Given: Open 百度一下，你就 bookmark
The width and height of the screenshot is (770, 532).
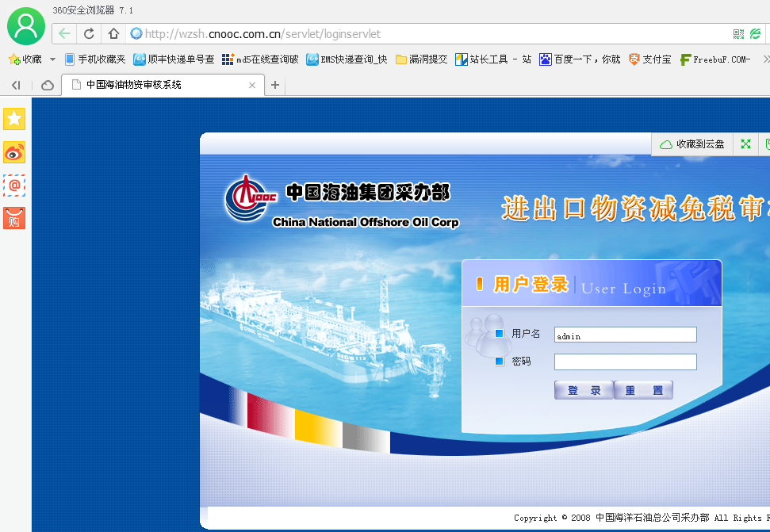Looking at the screenshot, I should 580,59.
